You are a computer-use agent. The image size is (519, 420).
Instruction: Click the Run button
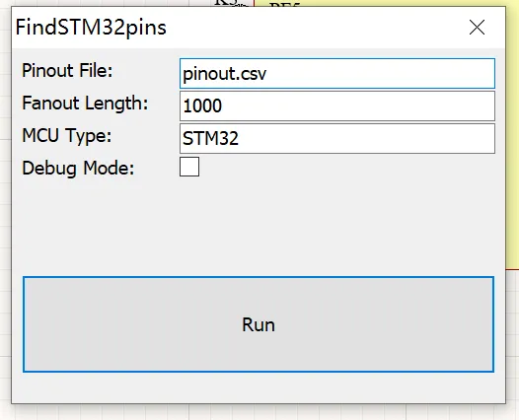coord(259,324)
